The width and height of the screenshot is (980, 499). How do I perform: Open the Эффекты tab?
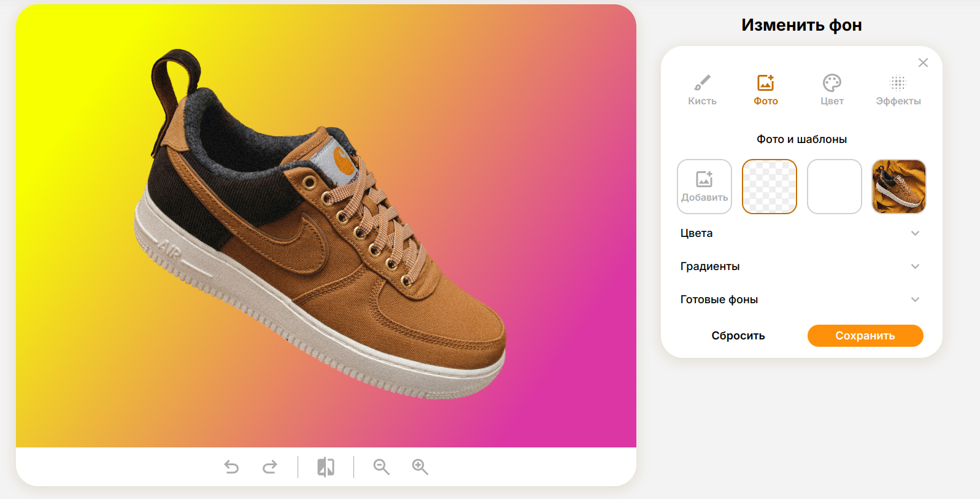coord(898,90)
